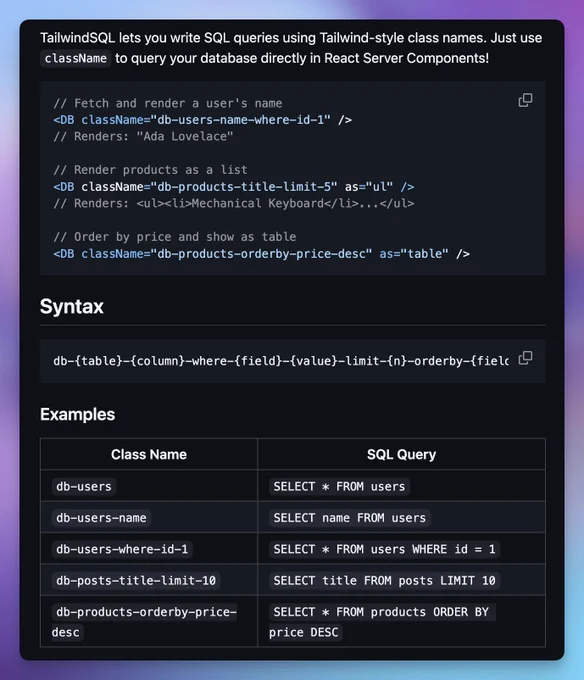The image size is (584, 680).
Task: Click the SELECT * FROM users WHERE id = 1 cell
Action: pos(401,549)
